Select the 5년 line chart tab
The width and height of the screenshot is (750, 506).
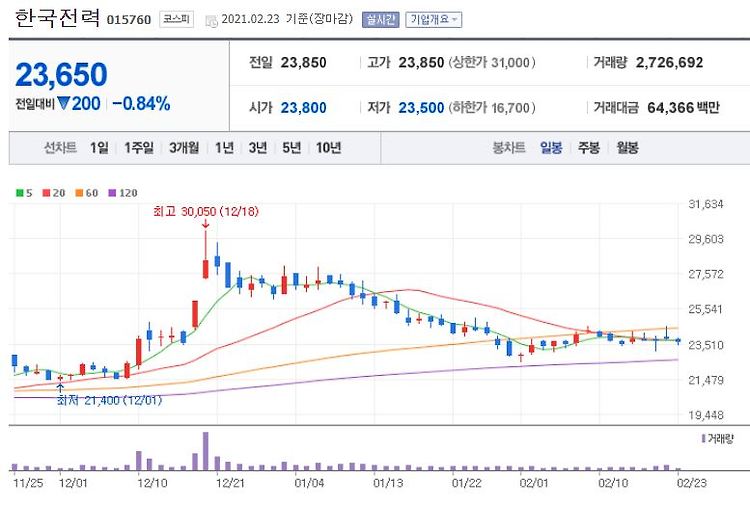(x=291, y=148)
